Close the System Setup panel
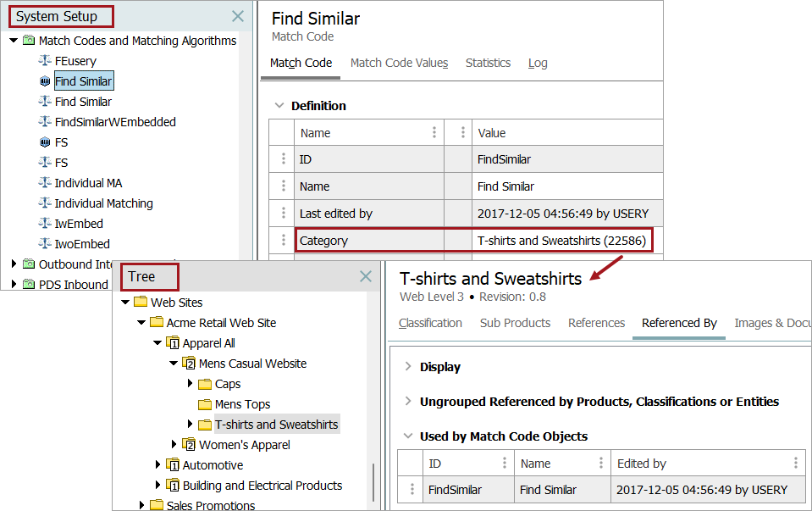 point(238,16)
